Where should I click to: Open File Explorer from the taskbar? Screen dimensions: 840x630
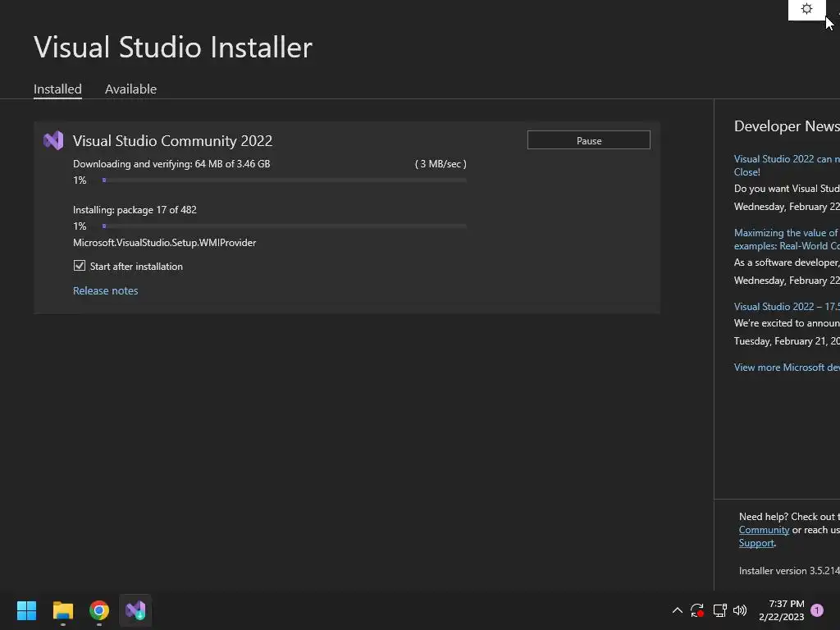pos(62,610)
